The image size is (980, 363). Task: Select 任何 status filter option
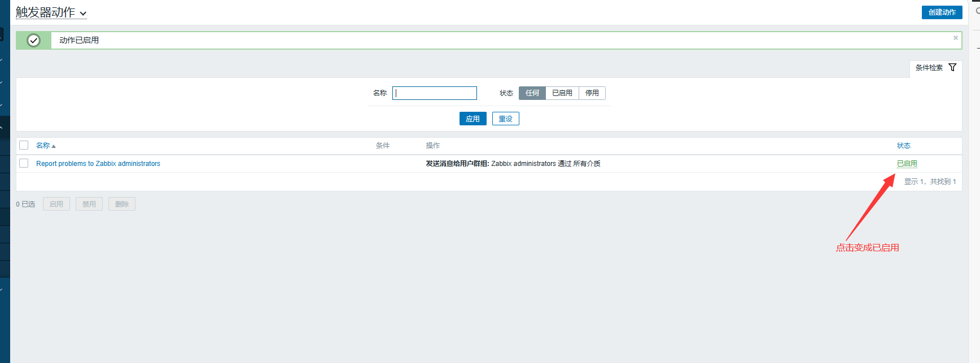click(532, 93)
